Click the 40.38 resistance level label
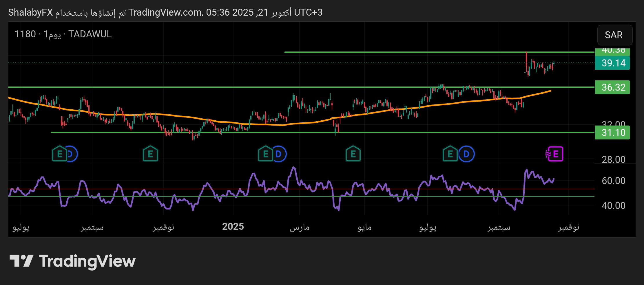 pos(612,51)
